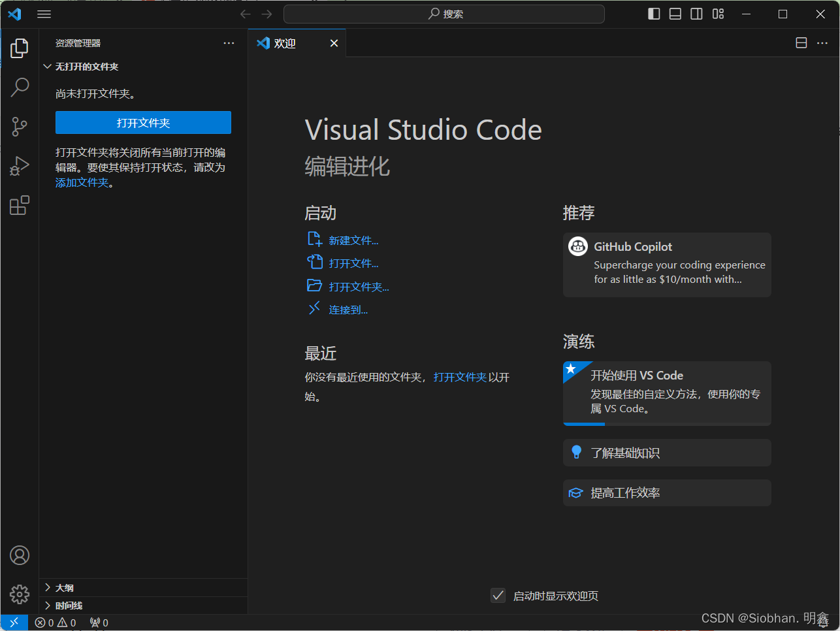
Task: Open the Run and Debug view
Action: [x=20, y=166]
